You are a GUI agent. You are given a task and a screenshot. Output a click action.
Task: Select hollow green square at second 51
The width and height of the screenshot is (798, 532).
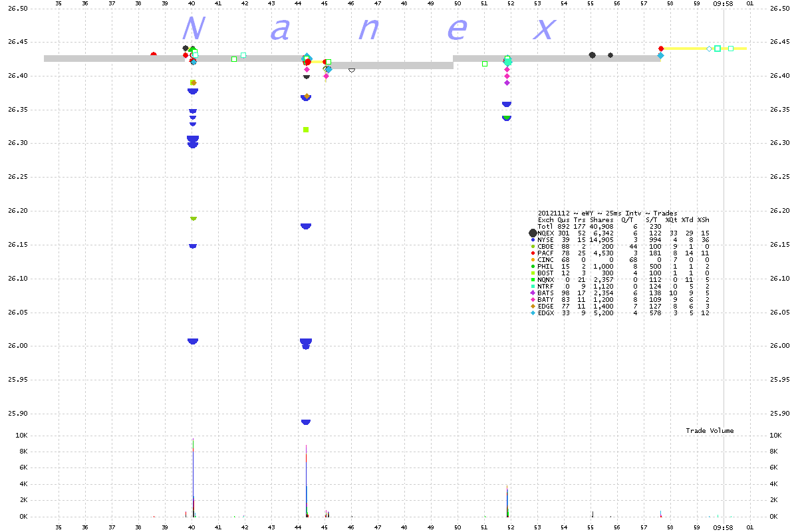pyautogui.click(x=485, y=64)
